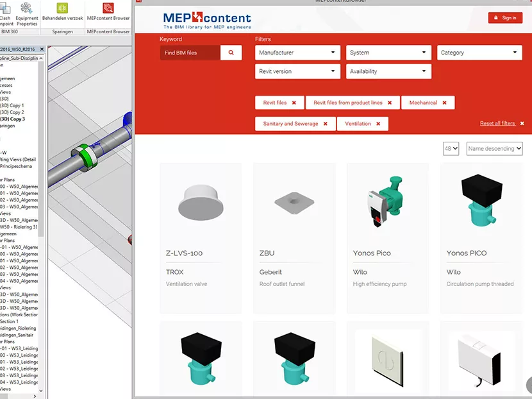This screenshot has height=399, width=532.
Task: Open the MEPcontent Browser ribbon tool
Action: click(108, 10)
